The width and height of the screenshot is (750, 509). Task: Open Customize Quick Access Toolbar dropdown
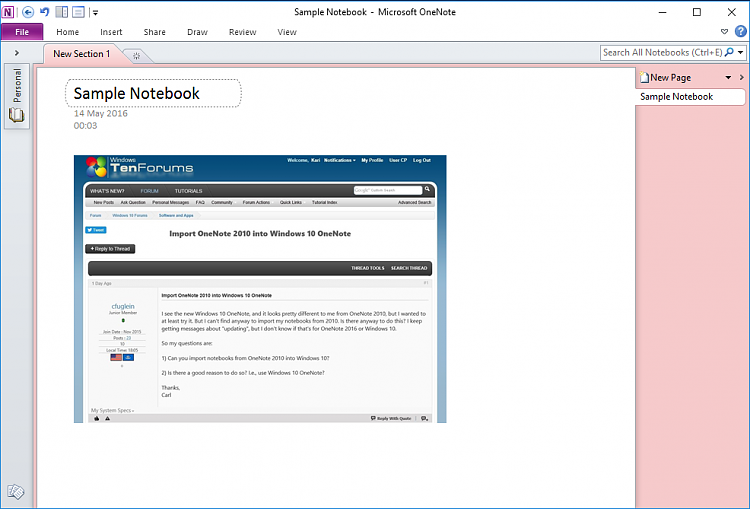click(95, 12)
